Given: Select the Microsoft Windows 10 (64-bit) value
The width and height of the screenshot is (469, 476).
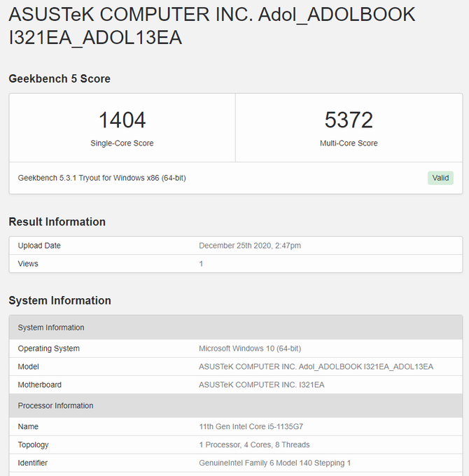Looking at the screenshot, I should (250, 349).
